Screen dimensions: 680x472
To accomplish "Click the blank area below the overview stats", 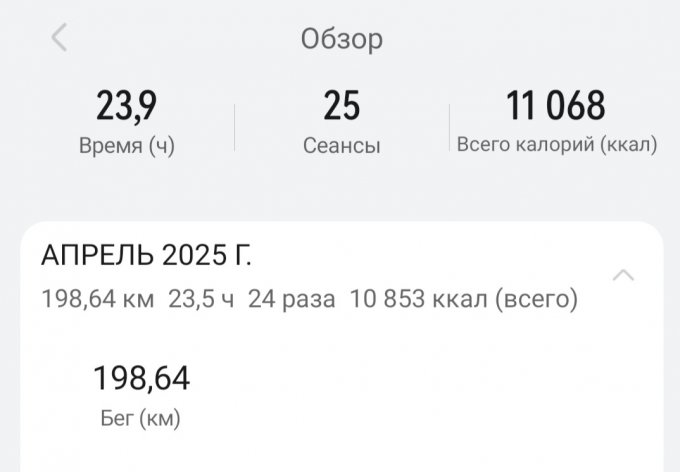I will coord(342,191).
